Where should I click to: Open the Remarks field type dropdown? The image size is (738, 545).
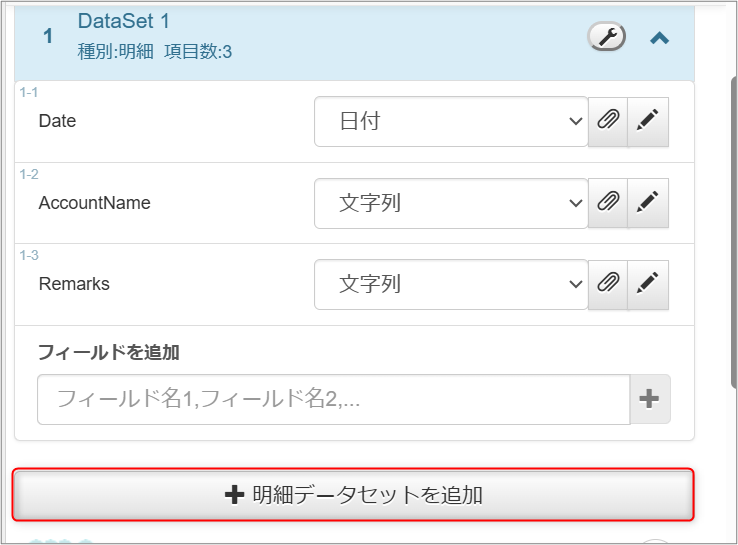tap(451, 284)
